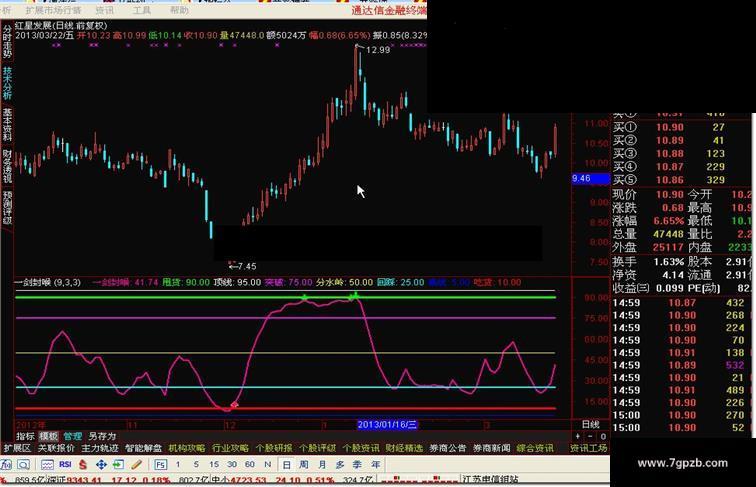Open the 关联报价 tab

56,448
